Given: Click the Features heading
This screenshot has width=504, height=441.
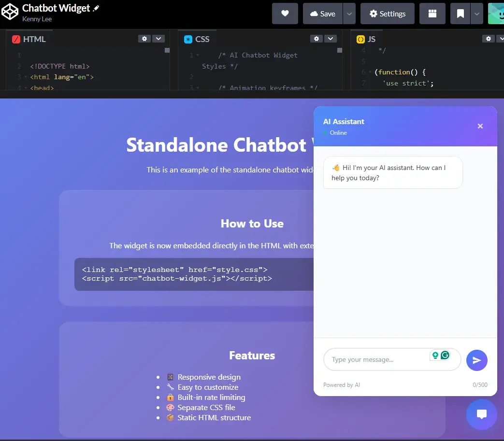Looking at the screenshot, I should pos(252,356).
